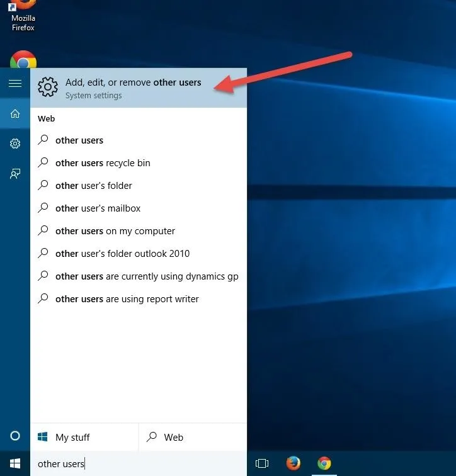Open the Google Chrome desktop shortcut
Screen dimensions: 456x476
[23, 59]
